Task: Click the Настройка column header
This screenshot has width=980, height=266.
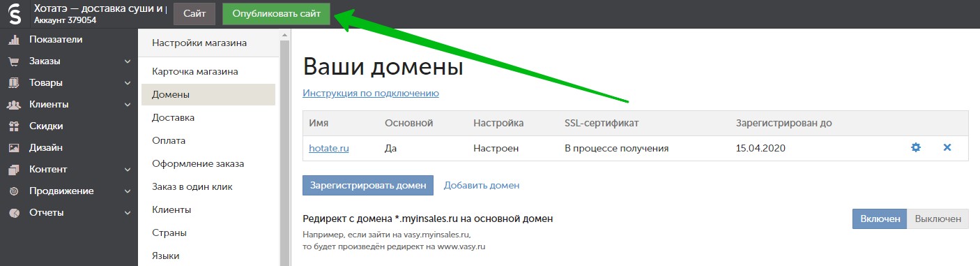Action: pyautogui.click(x=498, y=123)
